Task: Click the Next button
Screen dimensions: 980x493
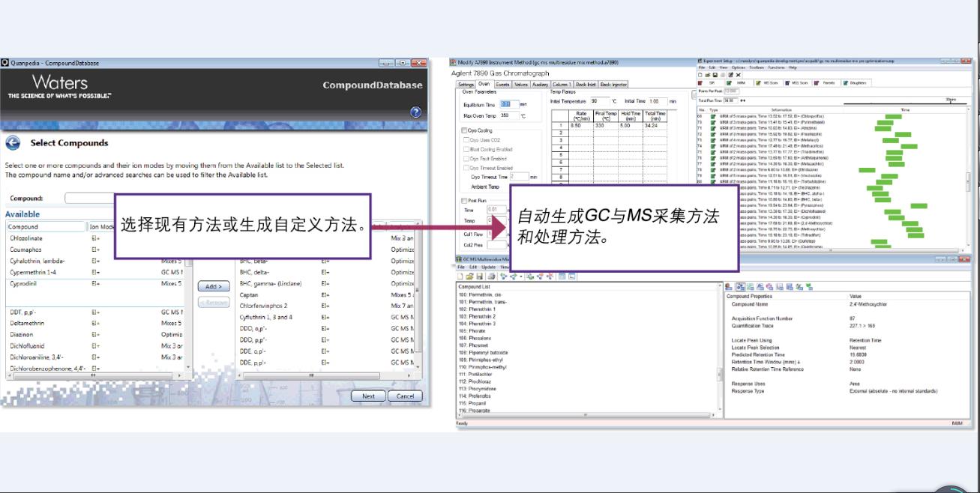Action: pos(368,396)
